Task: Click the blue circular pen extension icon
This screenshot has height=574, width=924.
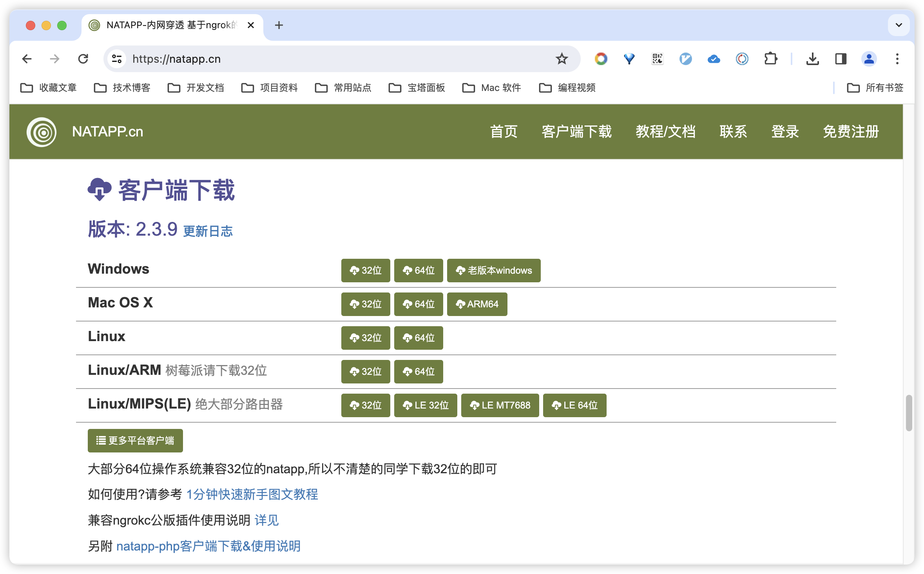Action: pyautogui.click(x=685, y=59)
